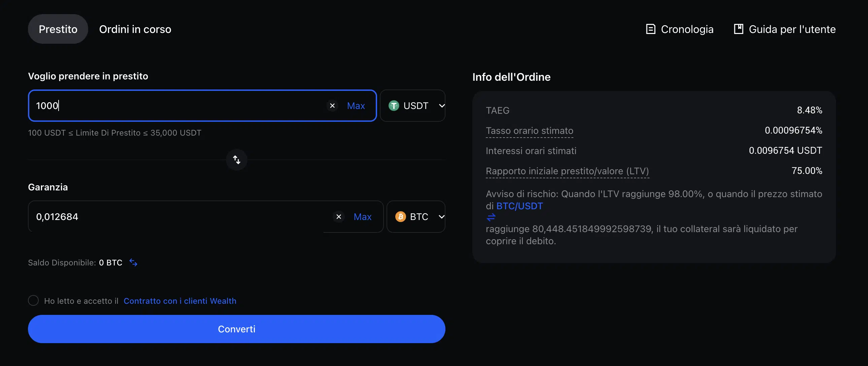Accept the Wealth contract radio button
Screen dimensions: 868x366
point(33,300)
